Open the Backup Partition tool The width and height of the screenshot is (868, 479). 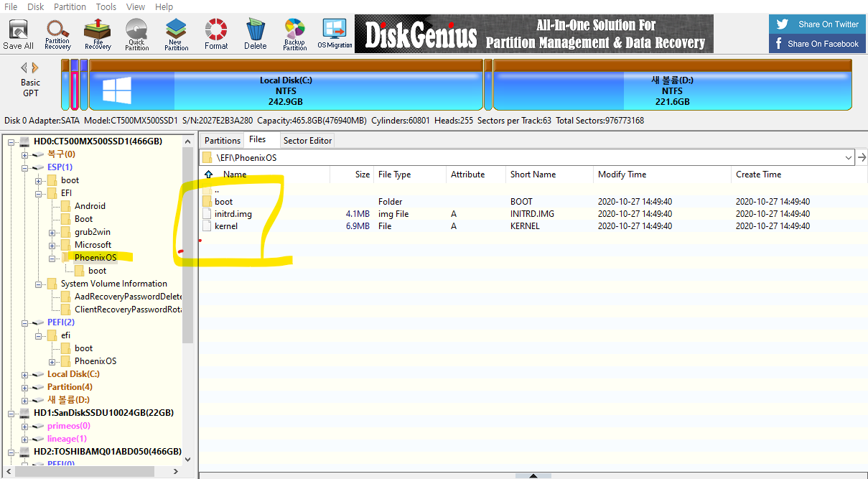pos(294,33)
